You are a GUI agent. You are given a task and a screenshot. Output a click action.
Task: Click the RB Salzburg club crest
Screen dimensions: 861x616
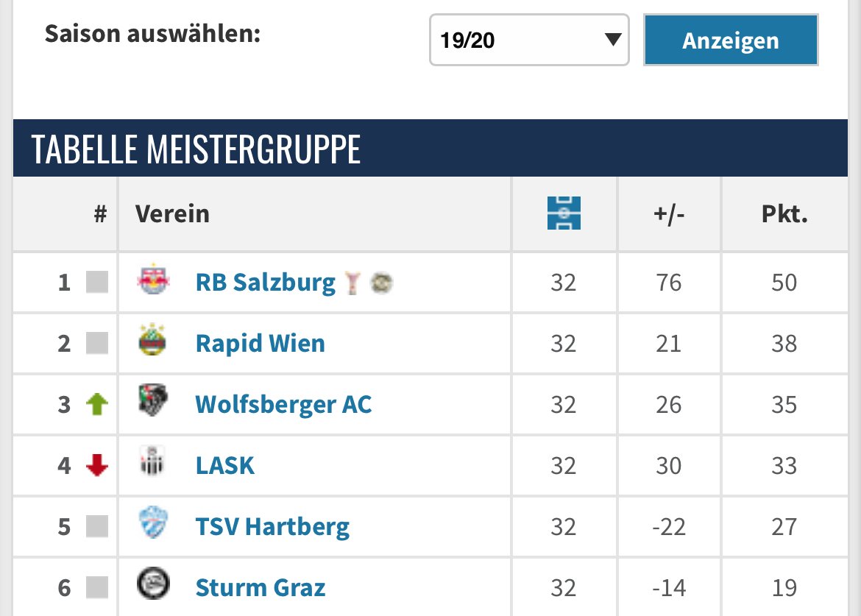pyautogui.click(x=153, y=279)
